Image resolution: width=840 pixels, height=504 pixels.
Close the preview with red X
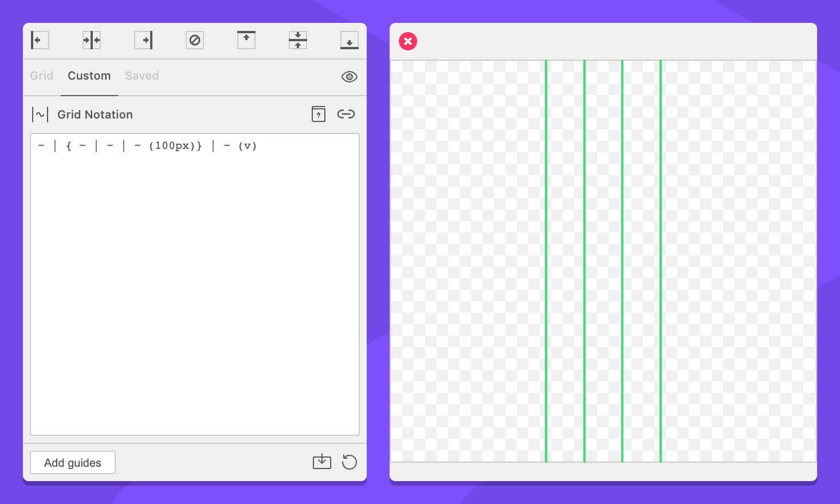pyautogui.click(x=408, y=41)
